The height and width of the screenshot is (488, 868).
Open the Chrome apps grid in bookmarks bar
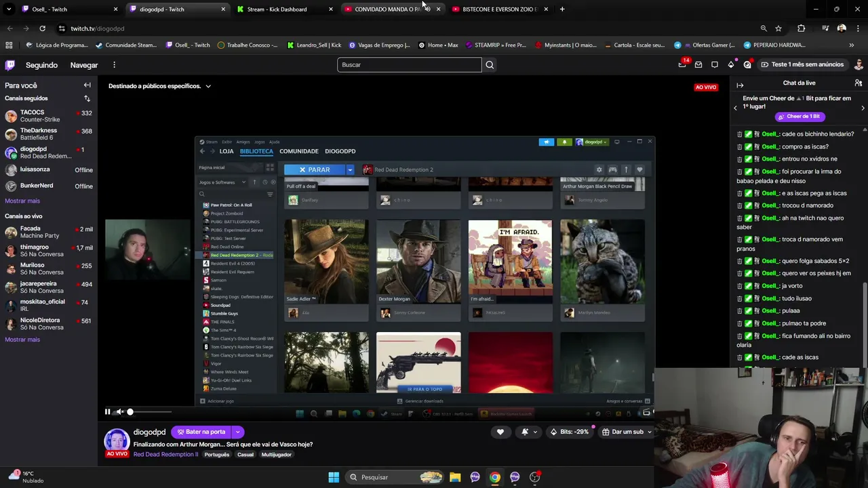pyautogui.click(x=9, y=45)
